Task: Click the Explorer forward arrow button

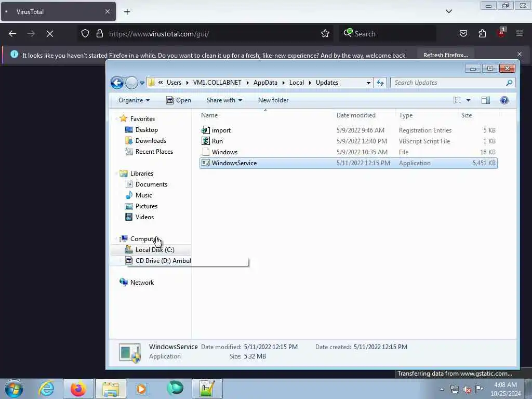Action: 131,83
